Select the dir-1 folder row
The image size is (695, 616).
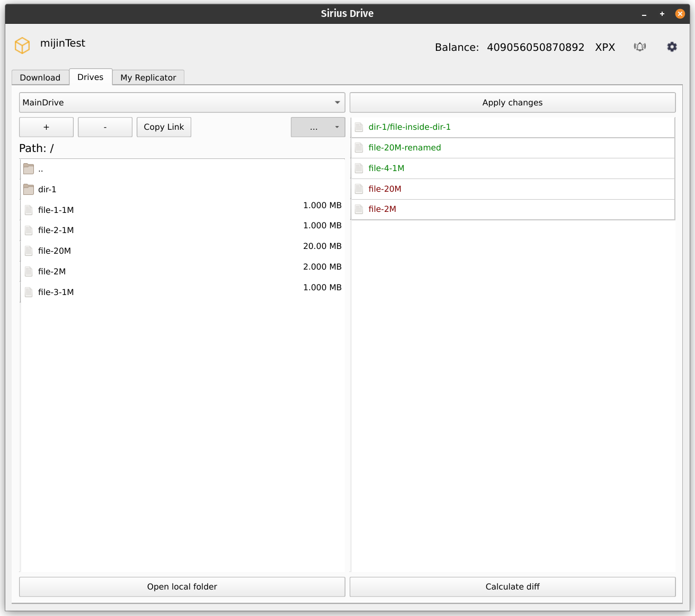(x=182, y=189)
